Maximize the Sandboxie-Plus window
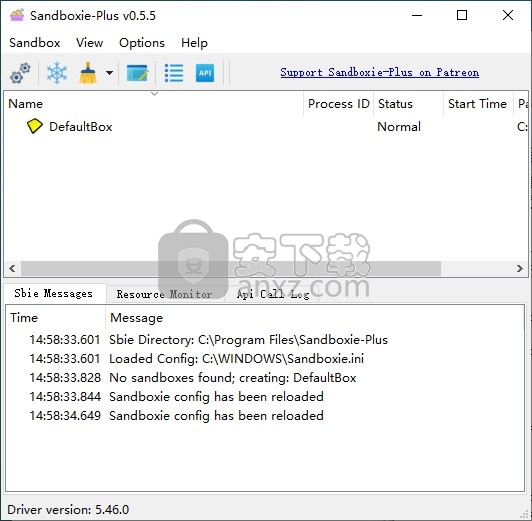The height and width of the screenshot is (521, 532). coord(462,15)
